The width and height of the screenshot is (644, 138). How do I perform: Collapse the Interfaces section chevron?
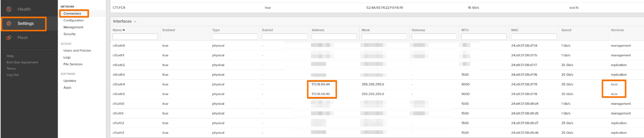tap(135, 22)
